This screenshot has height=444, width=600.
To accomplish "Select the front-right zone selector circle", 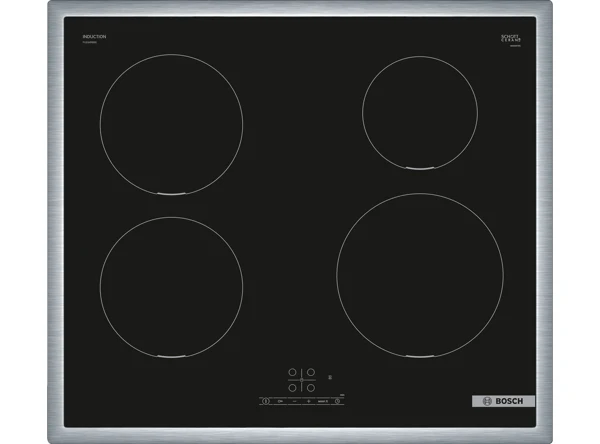I will point(311,388).
